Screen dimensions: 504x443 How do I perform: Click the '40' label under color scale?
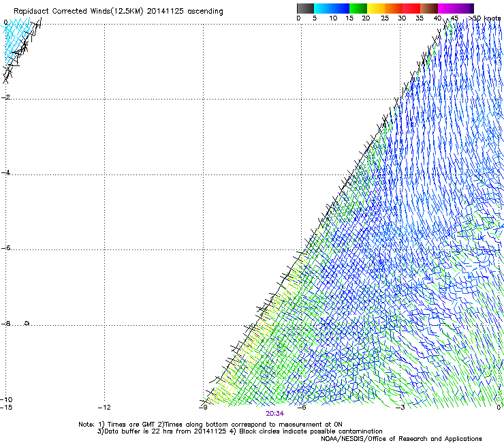pos(437,18)
